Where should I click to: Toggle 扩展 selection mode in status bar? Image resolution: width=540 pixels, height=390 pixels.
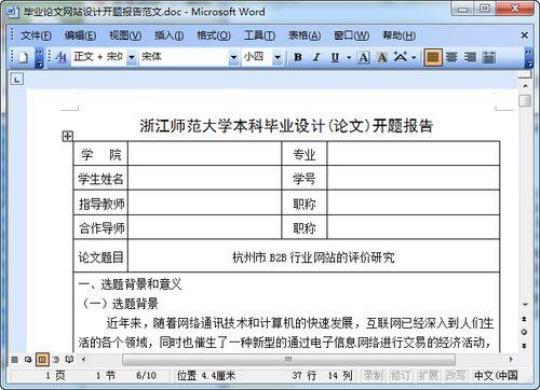[428, 376]
